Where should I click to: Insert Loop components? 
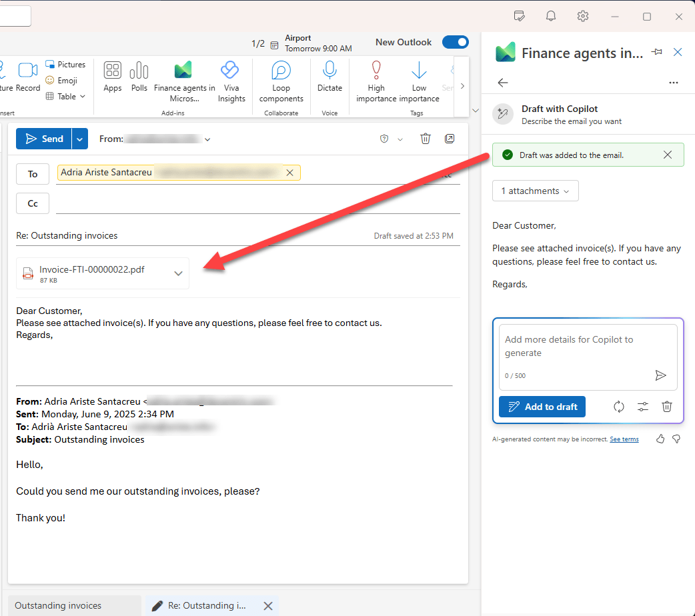click(281, 81)
